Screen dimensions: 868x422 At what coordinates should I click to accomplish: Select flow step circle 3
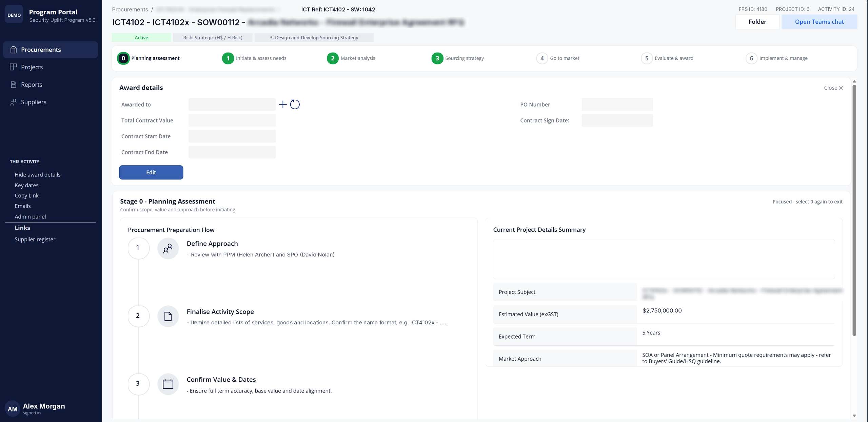pos(138,384)
